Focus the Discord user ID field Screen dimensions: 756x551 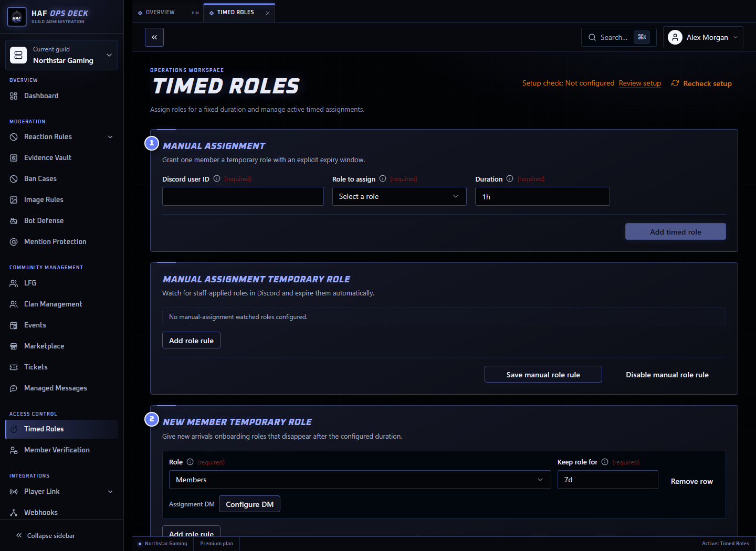[243, 196]
